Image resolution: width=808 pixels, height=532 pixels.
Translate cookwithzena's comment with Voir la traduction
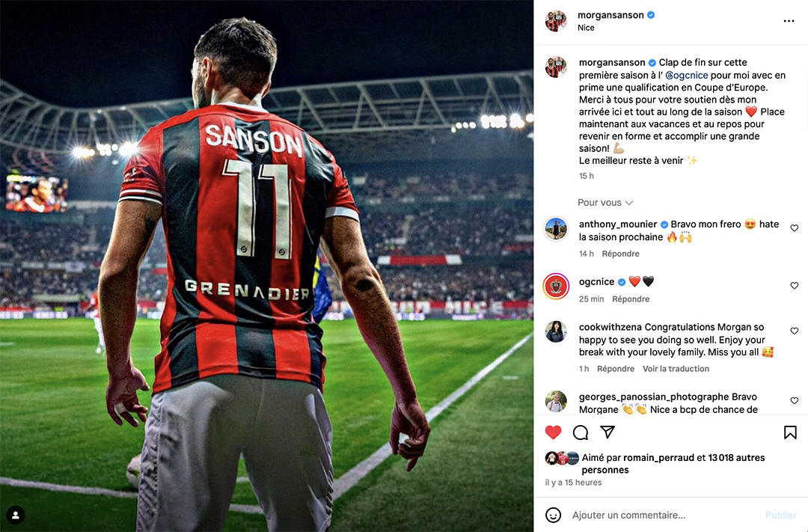pyautogui.click(x=676, y=369)
